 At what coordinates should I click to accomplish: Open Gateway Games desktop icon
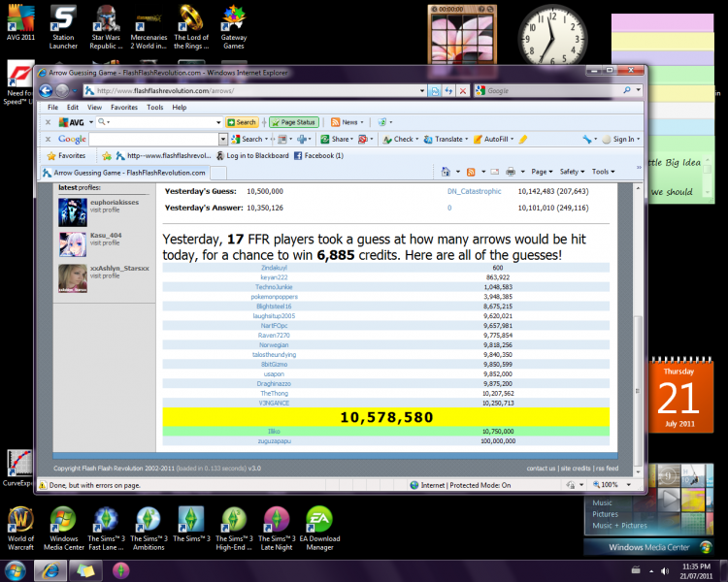point(234,27)
